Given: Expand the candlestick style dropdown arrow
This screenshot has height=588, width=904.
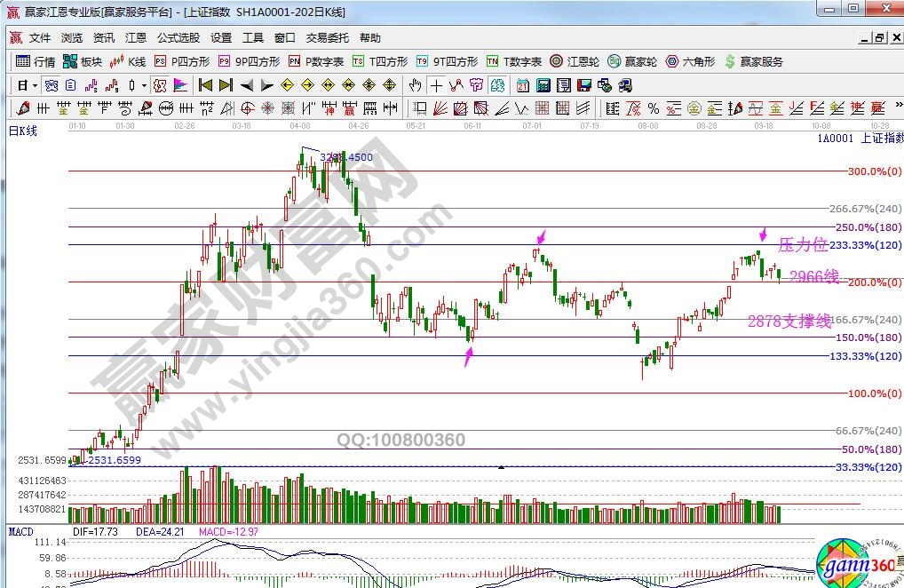Looking at the screenshot, I should tap(144, 86).
